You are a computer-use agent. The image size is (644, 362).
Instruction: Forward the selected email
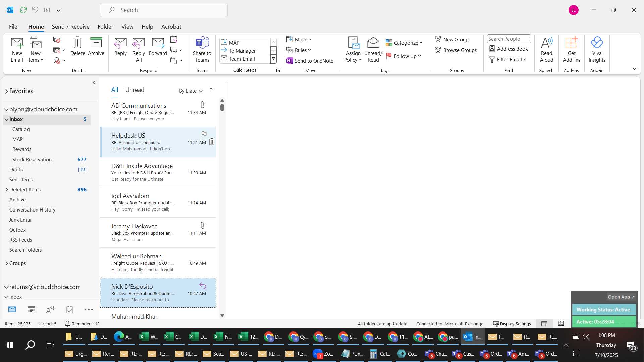click(158, 46)
